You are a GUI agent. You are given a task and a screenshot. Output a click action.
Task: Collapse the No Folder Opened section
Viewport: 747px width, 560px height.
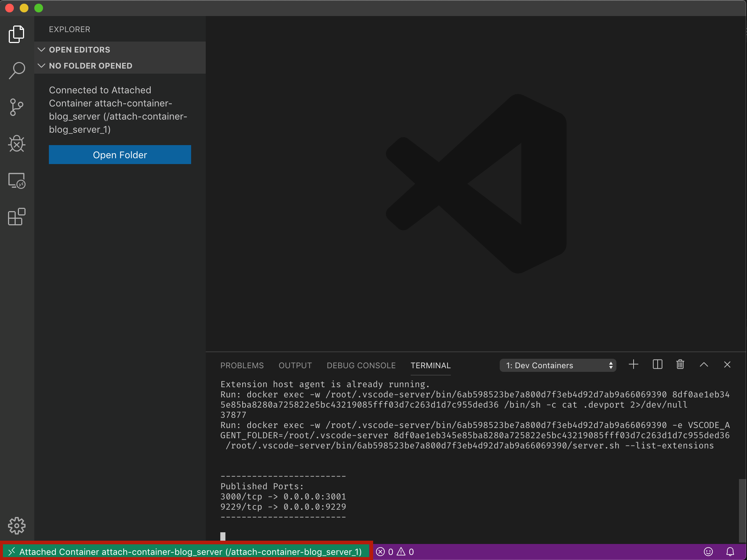coord(41,66)
